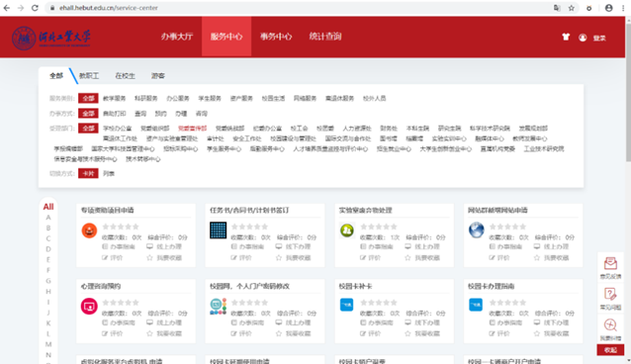Filter department by 人力资源处
The height and width of the screenshot is (364, 631).
pos(357,129)
